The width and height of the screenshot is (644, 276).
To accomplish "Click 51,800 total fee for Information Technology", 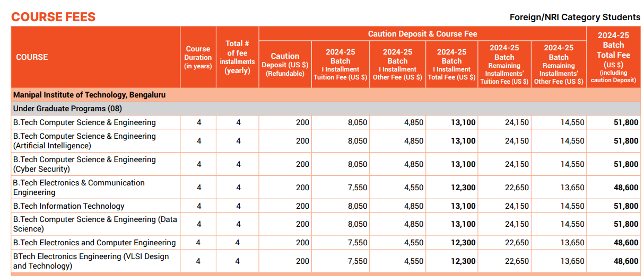I will click(x=626, y=206).
